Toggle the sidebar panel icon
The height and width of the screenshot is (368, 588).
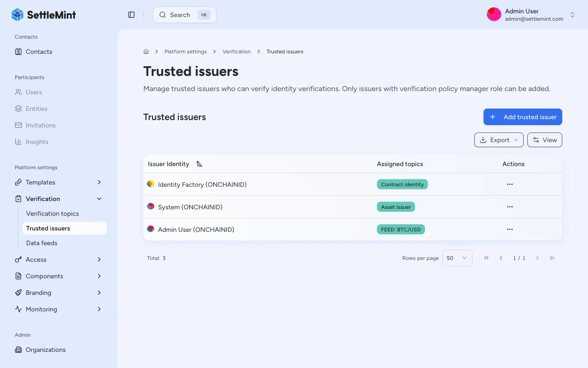131,15
